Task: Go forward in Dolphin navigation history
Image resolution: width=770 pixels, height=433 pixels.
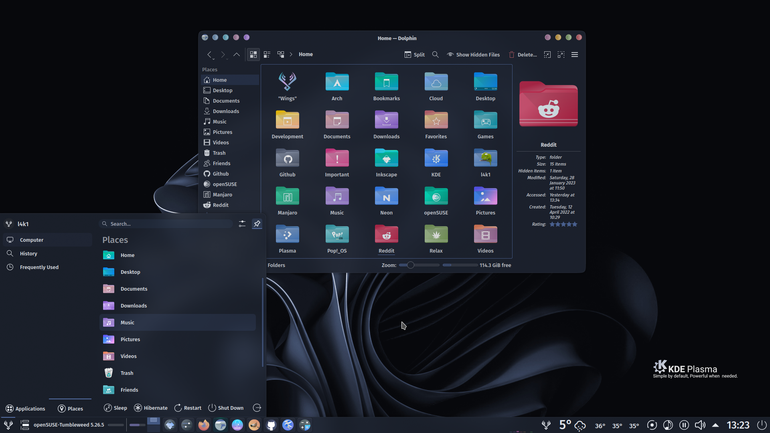Action: (223, 54)
